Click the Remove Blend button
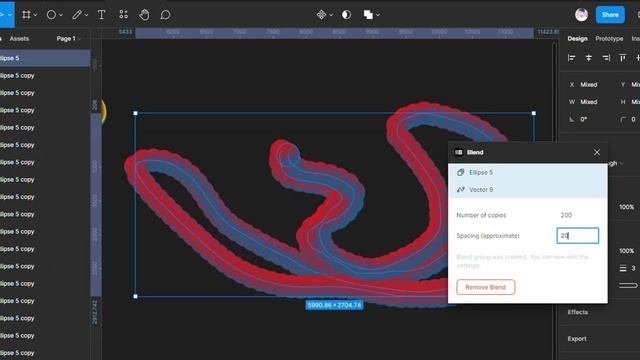 [486, 287]
